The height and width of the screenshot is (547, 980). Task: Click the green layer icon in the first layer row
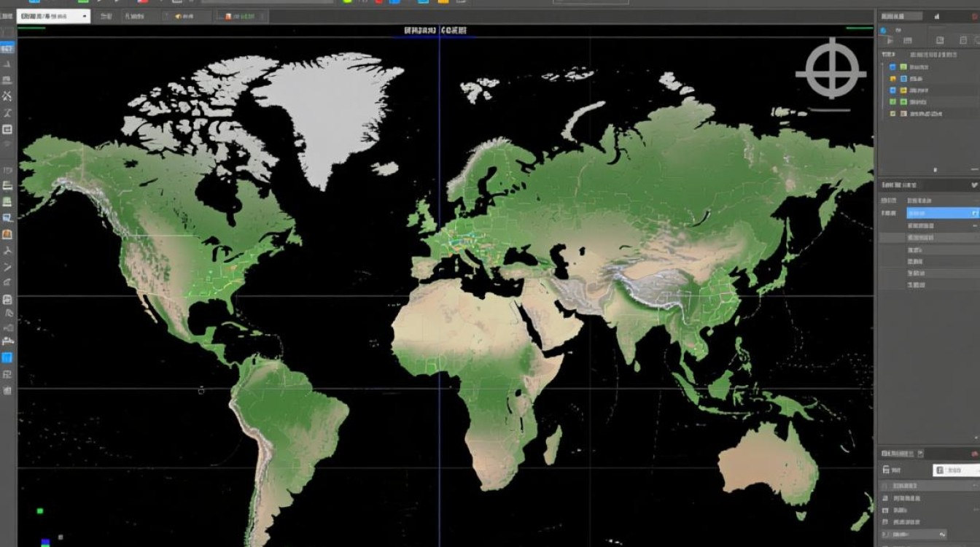903,67
